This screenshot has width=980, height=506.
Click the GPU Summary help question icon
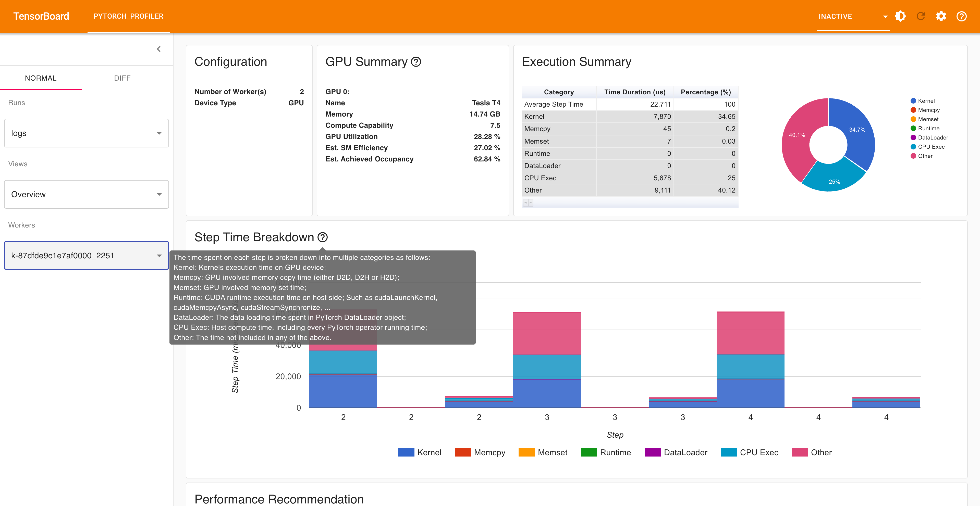pos(416,61)
